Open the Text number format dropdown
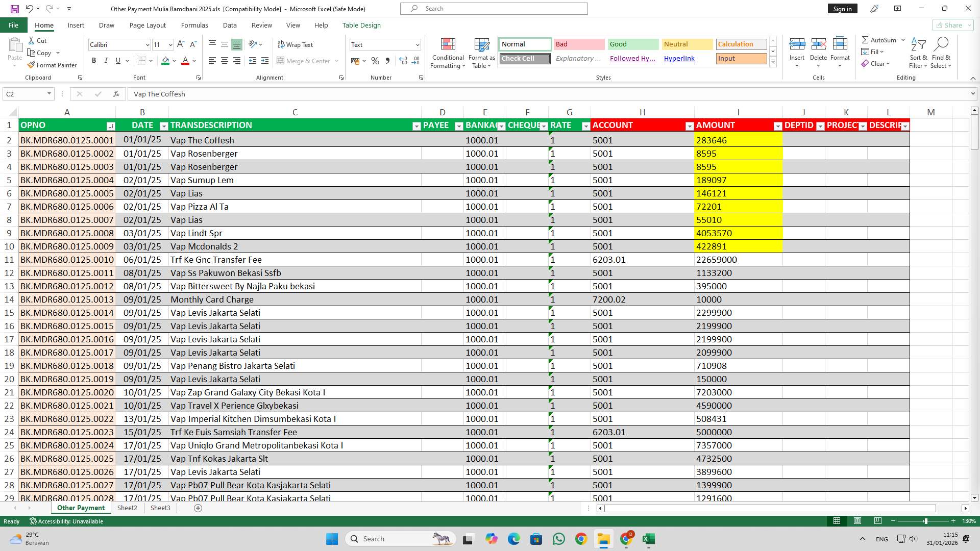The height and width of the screenshot is (551, 980). [x=418, y=45]
